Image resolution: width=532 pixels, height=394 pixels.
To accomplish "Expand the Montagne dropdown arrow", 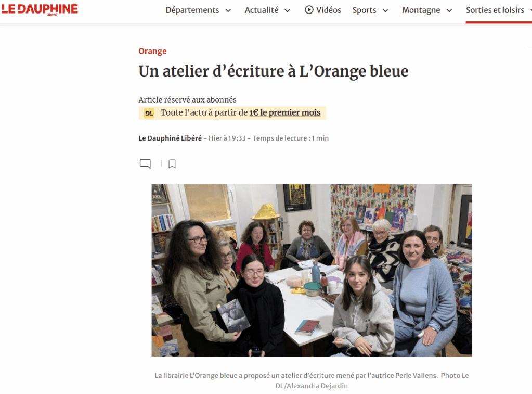I will (449, 10).
